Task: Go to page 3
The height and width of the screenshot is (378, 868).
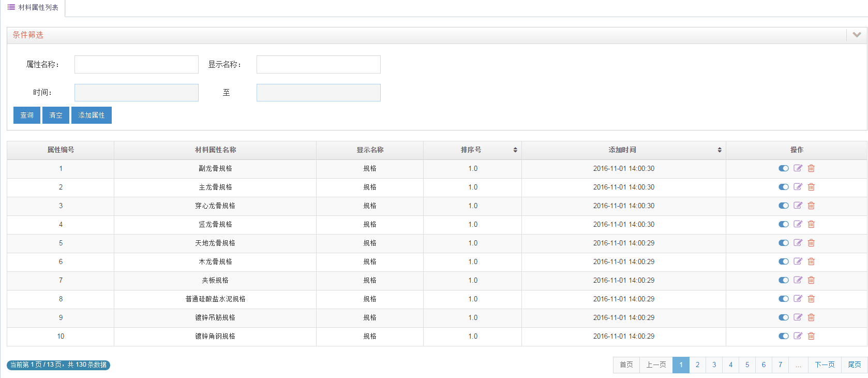Action: [x=714, y=365]
